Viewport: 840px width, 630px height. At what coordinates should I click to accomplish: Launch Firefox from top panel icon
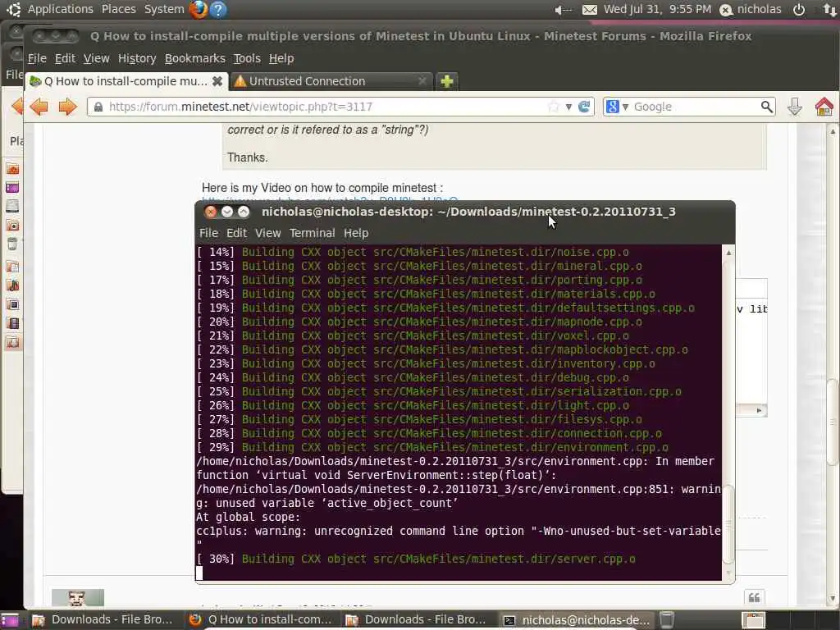pos(199,9)
